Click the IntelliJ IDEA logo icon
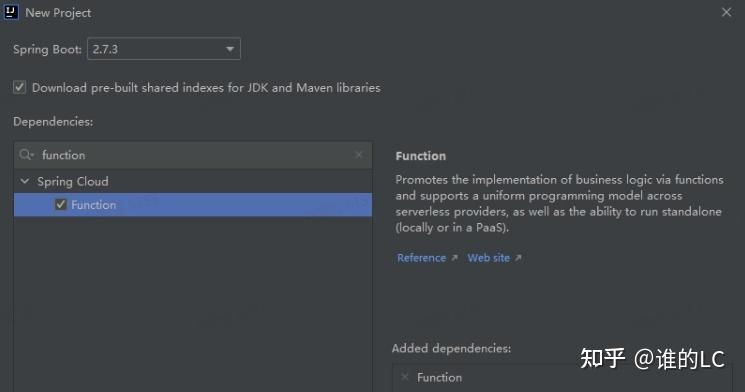The width and height of the screenshot is (745, 392). (x=10, y=12)
